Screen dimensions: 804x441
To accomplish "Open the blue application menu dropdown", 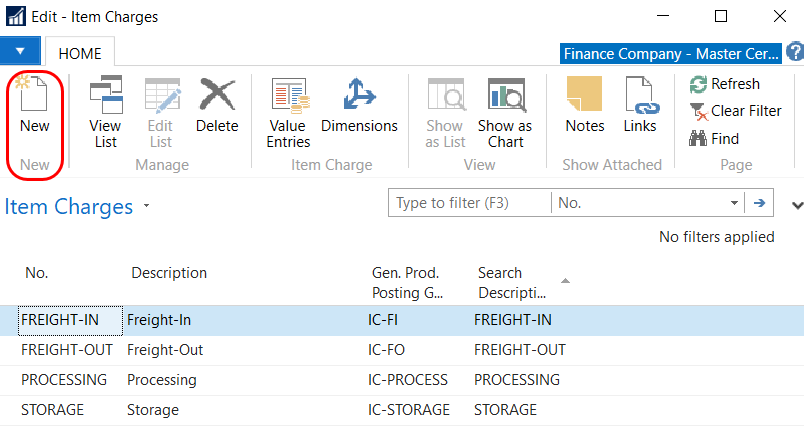I will [x=20, y=50].
